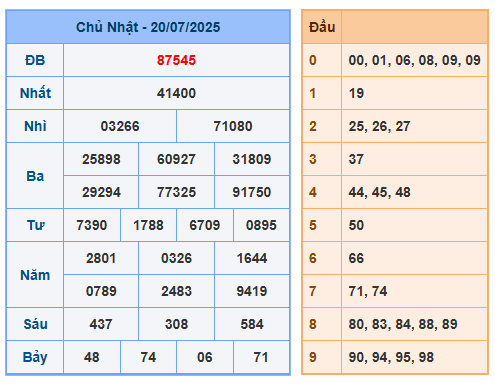The height and width of the screenshot is (384, 495).
Task: Select the Đầu row label 5
Action: coord(313,225)
